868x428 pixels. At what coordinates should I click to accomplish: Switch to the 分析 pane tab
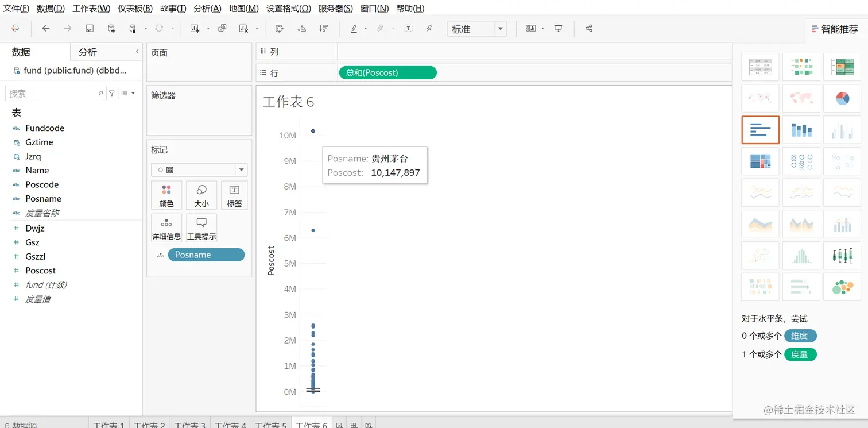(x=88, y=52)
